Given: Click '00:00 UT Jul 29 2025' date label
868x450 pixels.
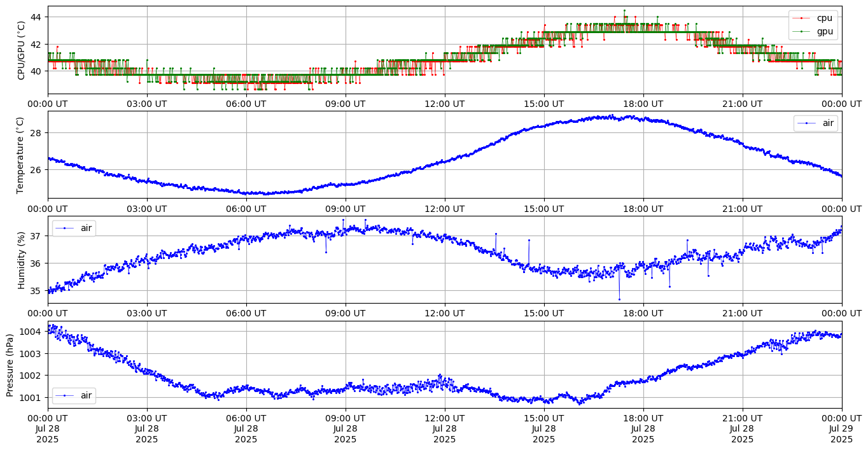Looking at the screenshot, I should pos(842,428).
